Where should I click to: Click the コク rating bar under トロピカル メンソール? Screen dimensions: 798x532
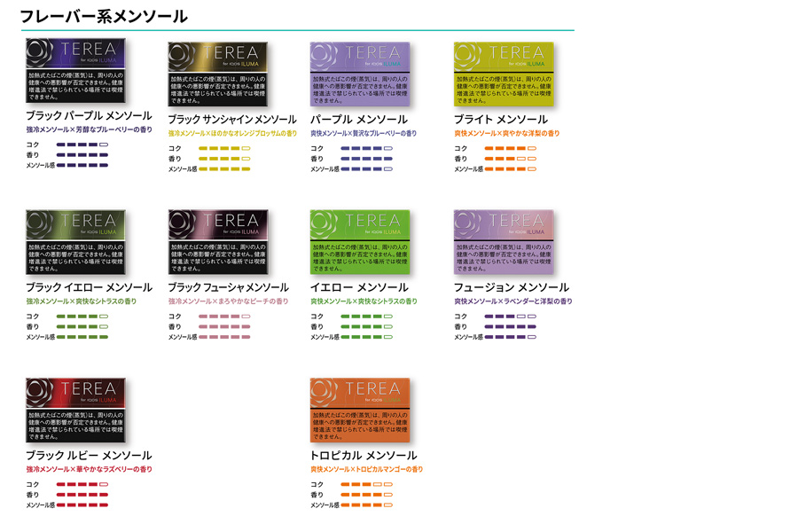coord(366,485)
